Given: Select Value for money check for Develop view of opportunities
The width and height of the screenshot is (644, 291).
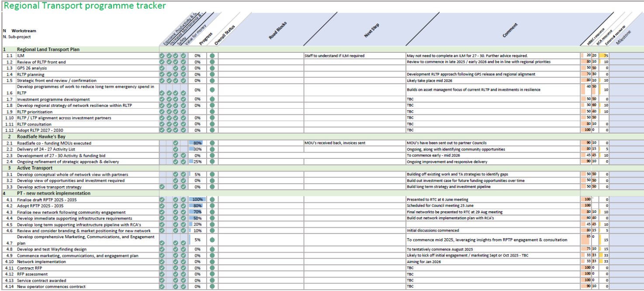Looking at the screenshot, I should 184,181.
